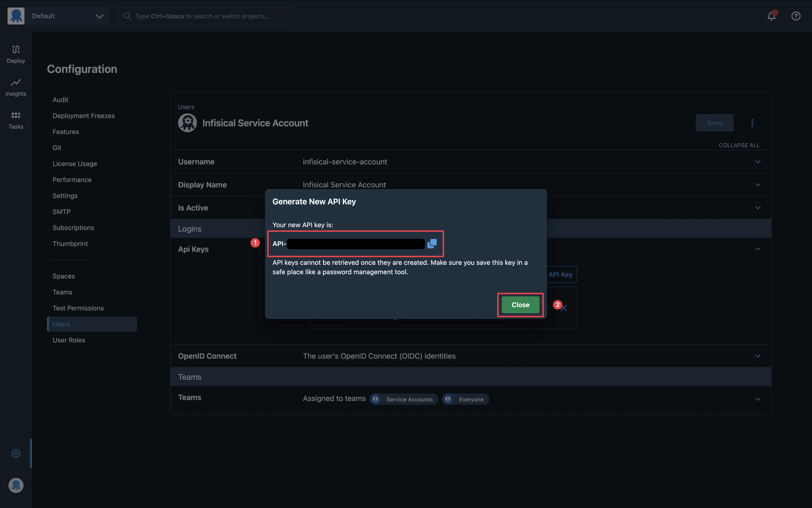Focus the project search field
Viewport: 812px width, 508px height.
(x=205, y=16)
